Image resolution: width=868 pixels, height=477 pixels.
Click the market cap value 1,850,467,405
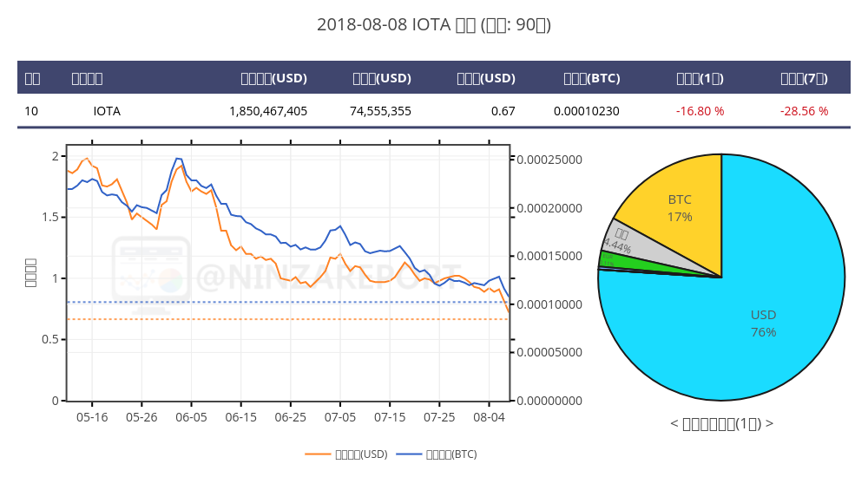[268, 111]
